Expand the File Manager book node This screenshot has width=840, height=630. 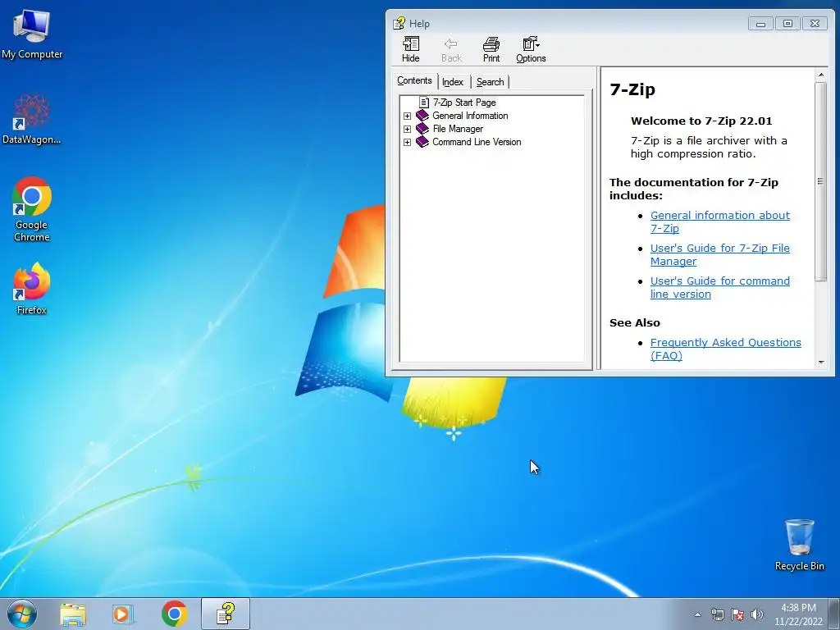pos(407,129)
